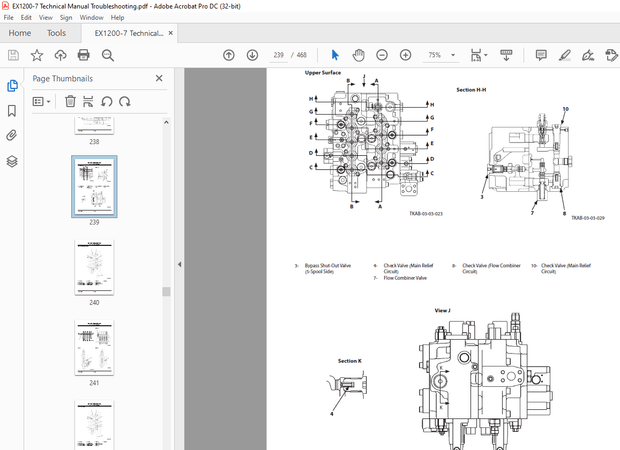Go to next page arrow
This screenshot has height=450, width=620.
click(252, 55)
